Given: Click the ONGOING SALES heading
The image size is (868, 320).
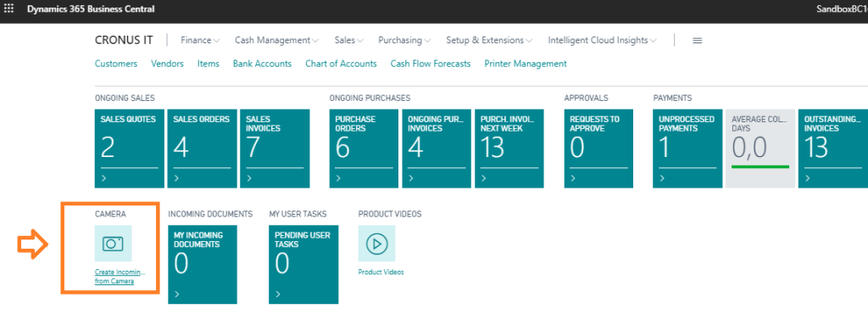Looking at the screenshot, I should pyautogui.click(x=125, y=98).
